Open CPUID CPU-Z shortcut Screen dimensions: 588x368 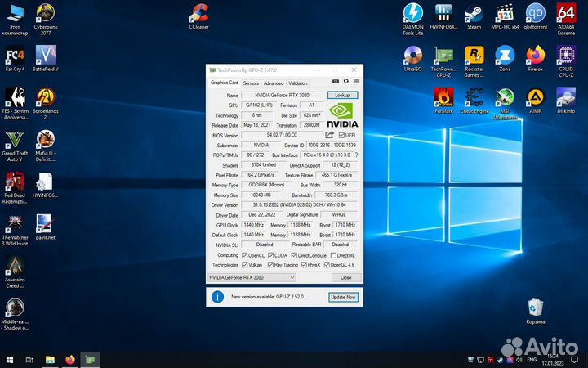pyautogui.click(x=566, y=61)
